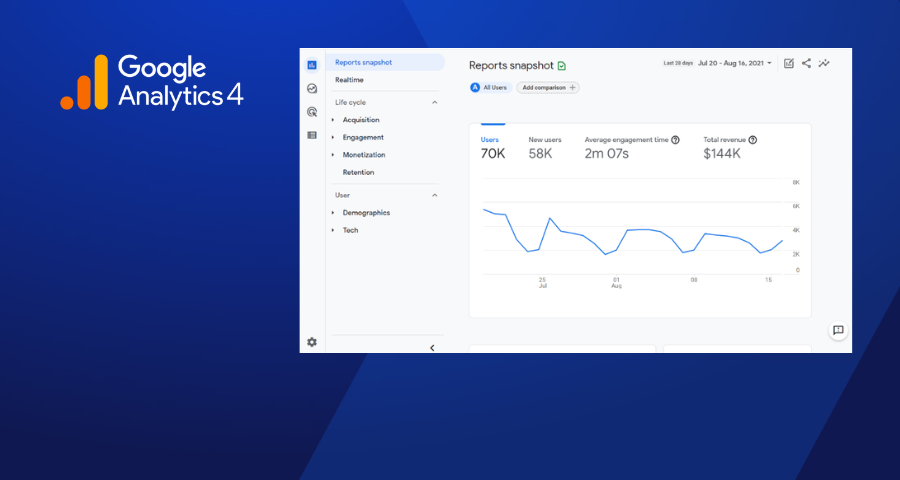Click the 58K new users value
Screen dimensions: 900x480
tap(540, 154)
